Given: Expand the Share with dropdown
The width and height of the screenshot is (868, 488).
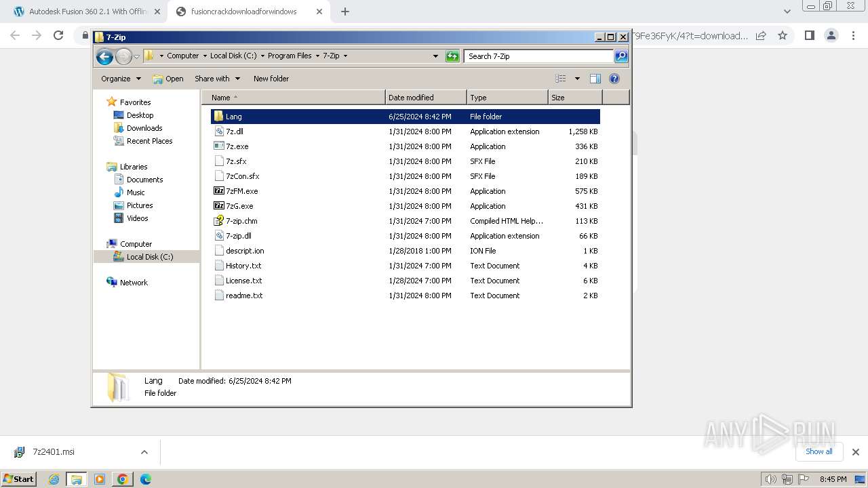Looking at the screenshot, I should (217, 79).
